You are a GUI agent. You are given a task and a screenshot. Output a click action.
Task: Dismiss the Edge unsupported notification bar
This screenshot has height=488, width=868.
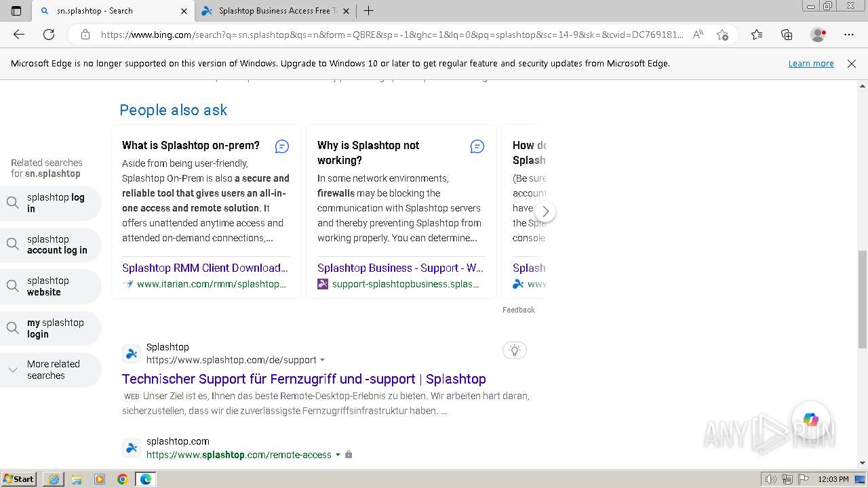pyautogui.click(x=852, y=64)
